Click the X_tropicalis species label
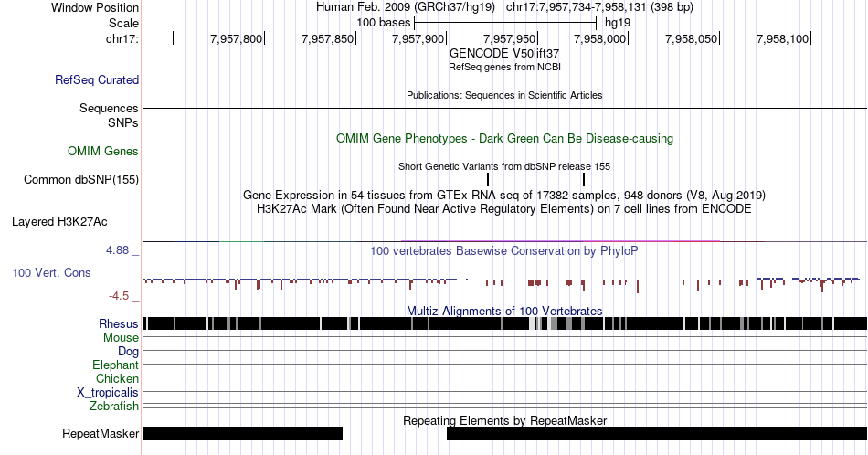This screenshot has height=455, width=868. click(x=108, y=393)
